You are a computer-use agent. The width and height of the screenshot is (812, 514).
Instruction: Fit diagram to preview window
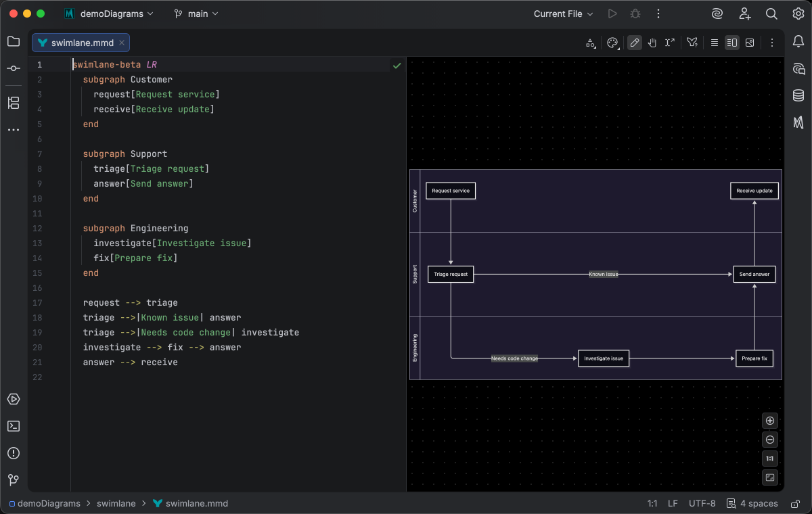(770, 477)
